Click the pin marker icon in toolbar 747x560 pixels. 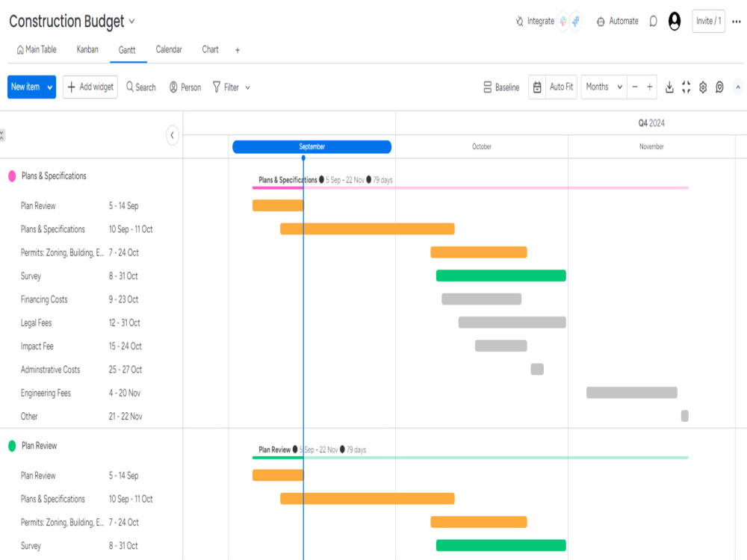720,87
